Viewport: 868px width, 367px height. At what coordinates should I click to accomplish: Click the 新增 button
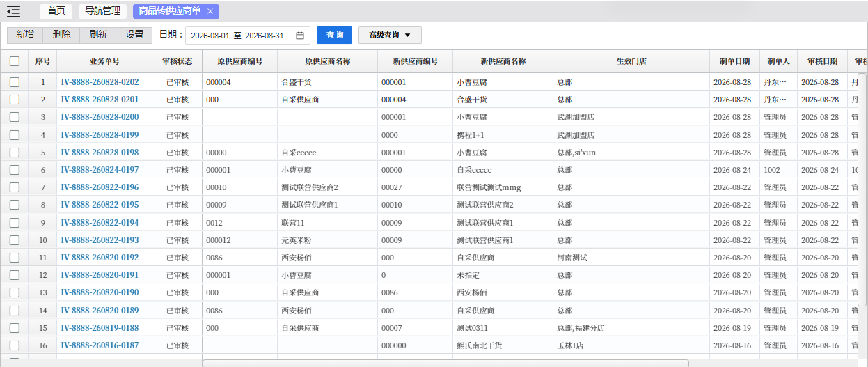pos(25,35)
